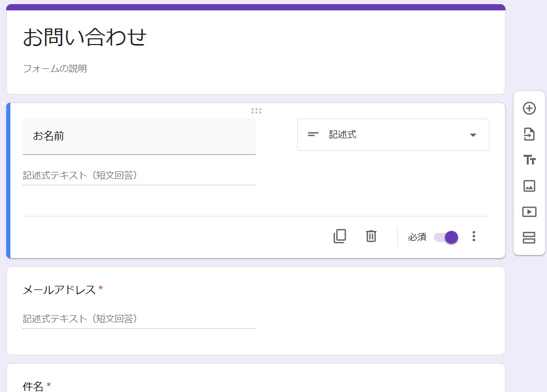Screen dimensions: 547x392
Task: Add a video using the video icon
Action: [529, 212]
